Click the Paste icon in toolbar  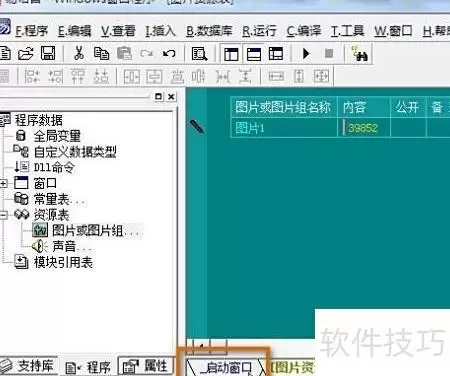[x=124, y=53]
